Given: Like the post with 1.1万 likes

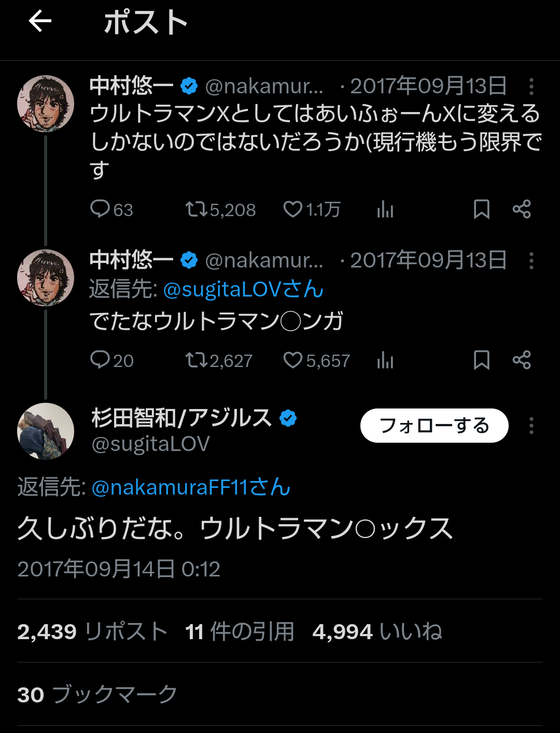Looking at the screenshot, I should pyautogui.click(x=293, y=209).
